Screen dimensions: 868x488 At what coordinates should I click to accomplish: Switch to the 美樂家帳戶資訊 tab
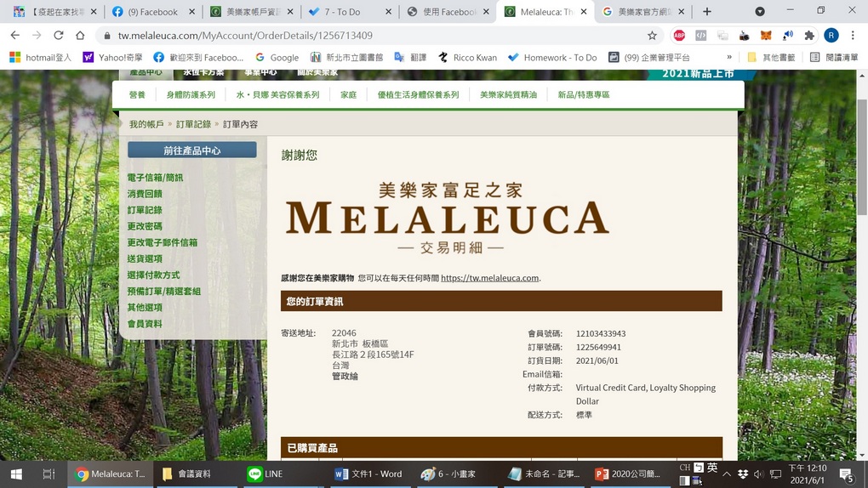pyautogui.click(x=252, y=12)
